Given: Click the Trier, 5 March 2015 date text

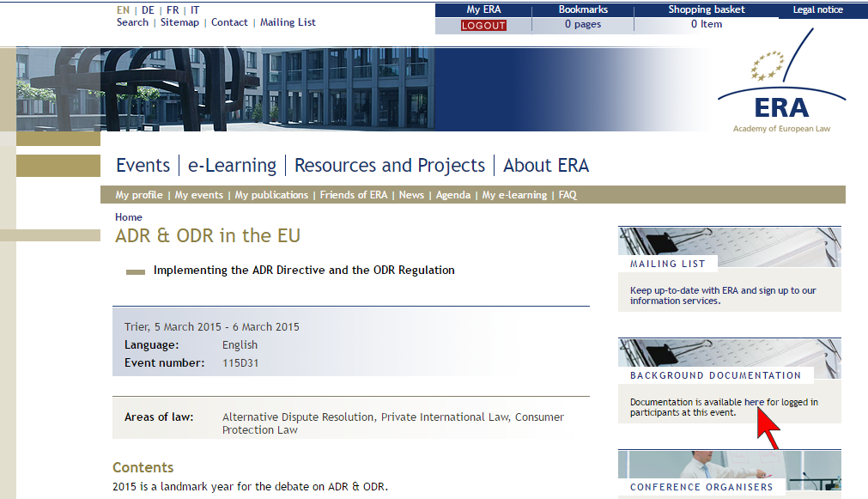Looking at the screenshot, I should tap(211, 326).
